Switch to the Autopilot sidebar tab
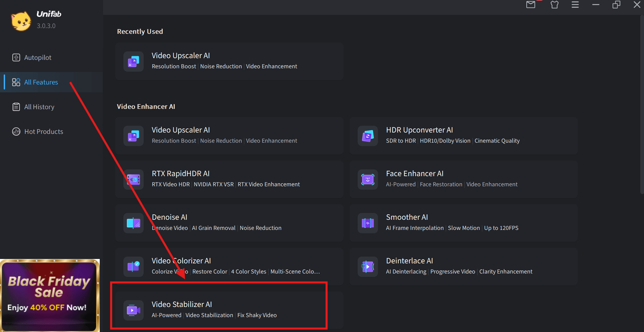 pyautogui.click(x=38, y=57)
